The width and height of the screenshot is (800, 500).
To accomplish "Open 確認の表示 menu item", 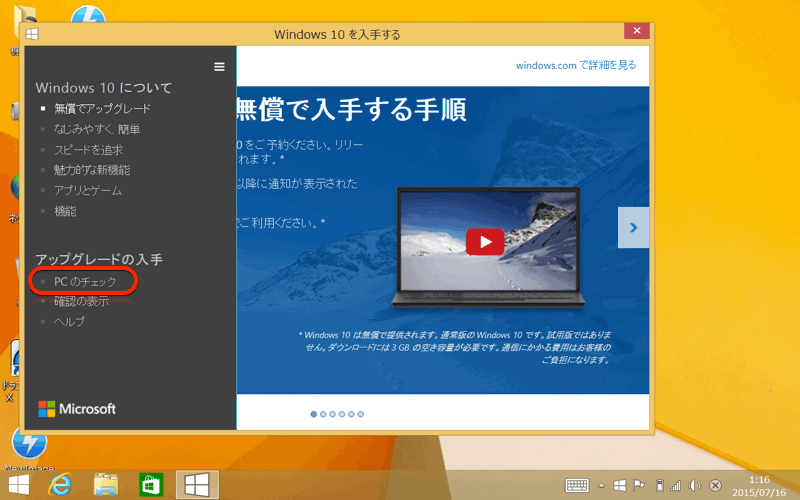I will [x=82, y=301].
